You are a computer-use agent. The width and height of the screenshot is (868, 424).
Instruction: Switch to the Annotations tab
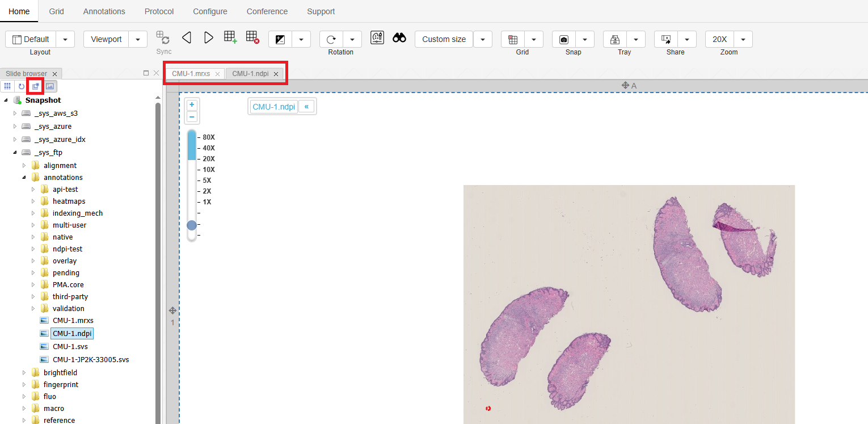click(x=104, y=11)
